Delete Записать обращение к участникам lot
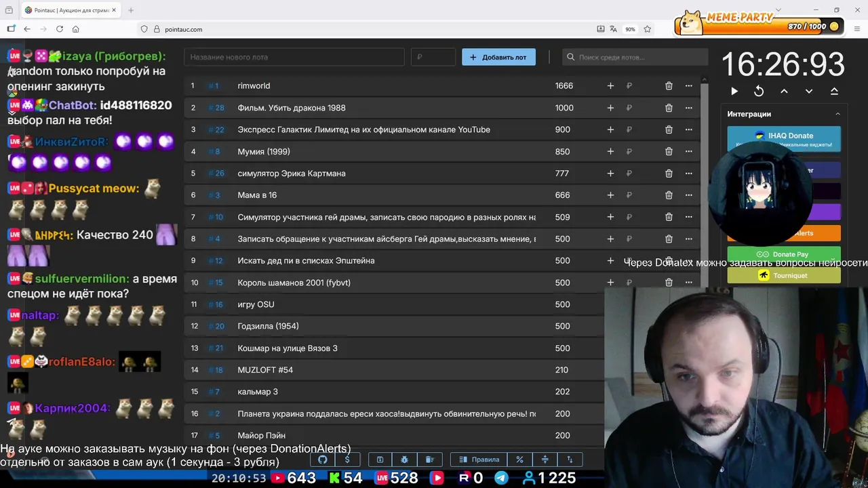Screen dimensions: 868x488 click(x=669, y=239)
